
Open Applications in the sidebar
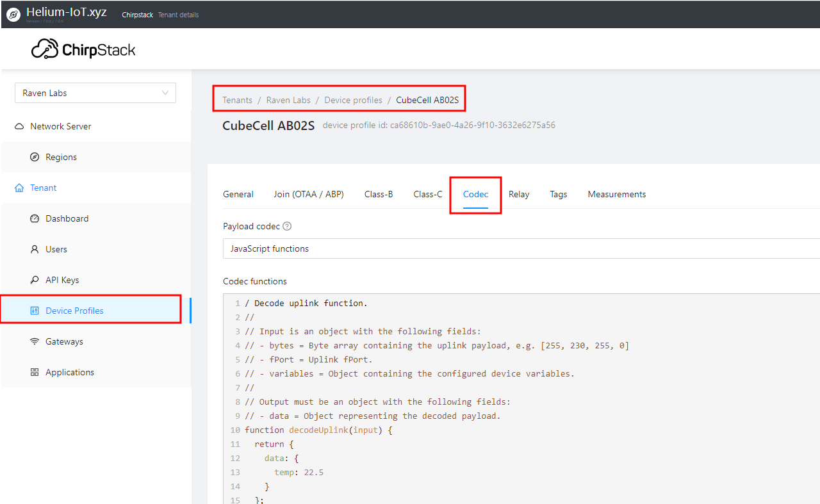69,372
